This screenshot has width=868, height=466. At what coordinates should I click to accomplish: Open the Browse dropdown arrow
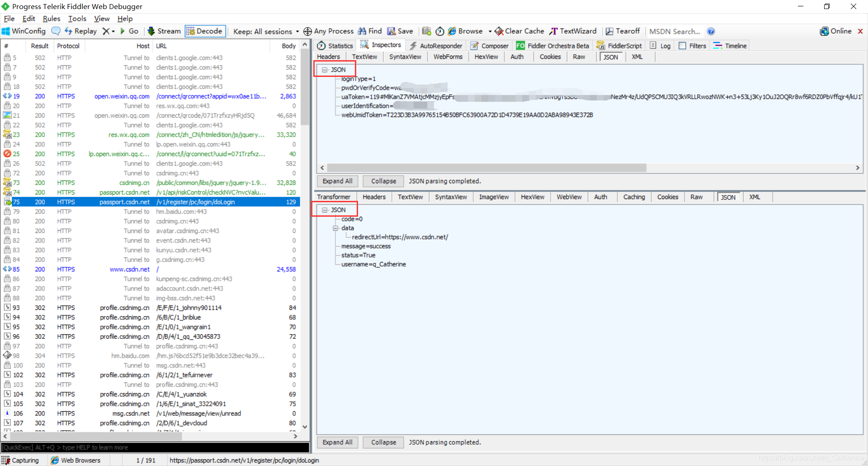coord(490,31)
